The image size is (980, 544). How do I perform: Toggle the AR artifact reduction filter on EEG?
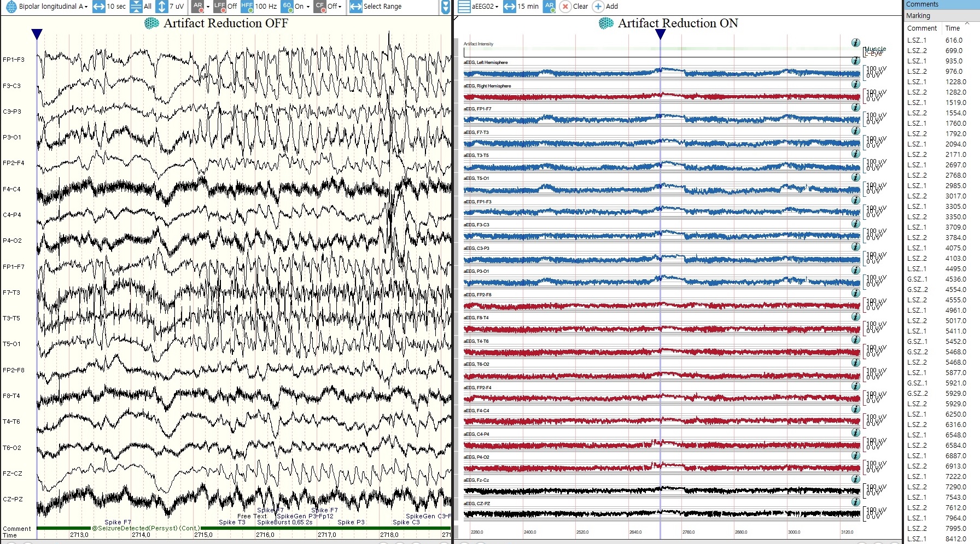click(198, 7)
